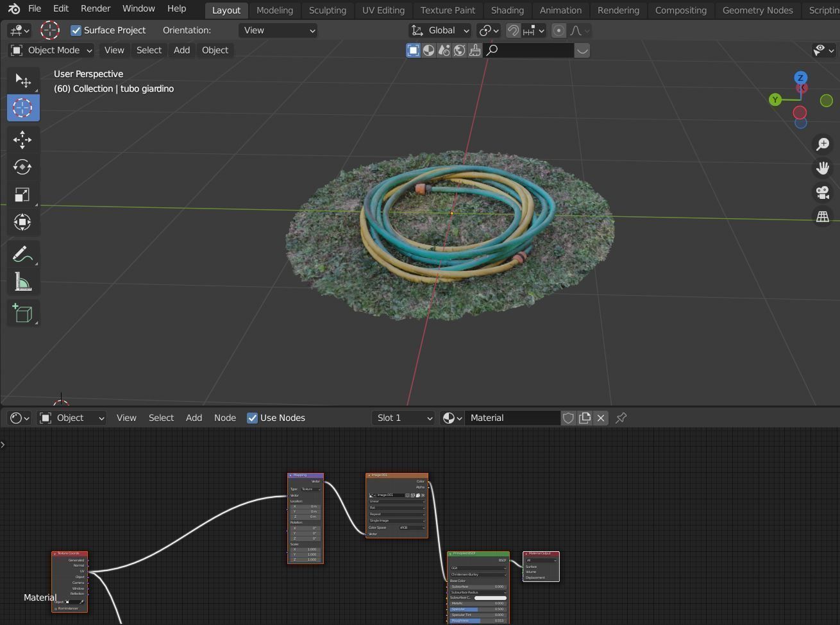Click the viewport filter search field
Viewport: 840px width, 625px height.
529,50
